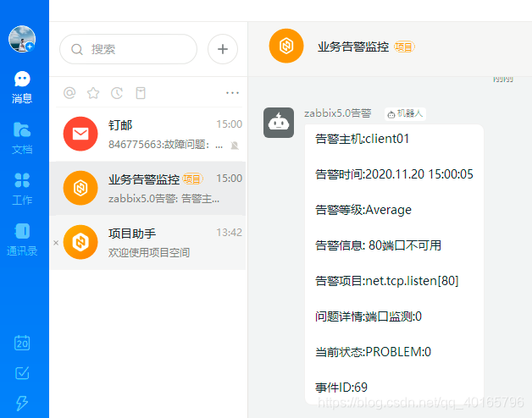
Task: Click the zabbix robot avatar
Action: tap(279, 123)
